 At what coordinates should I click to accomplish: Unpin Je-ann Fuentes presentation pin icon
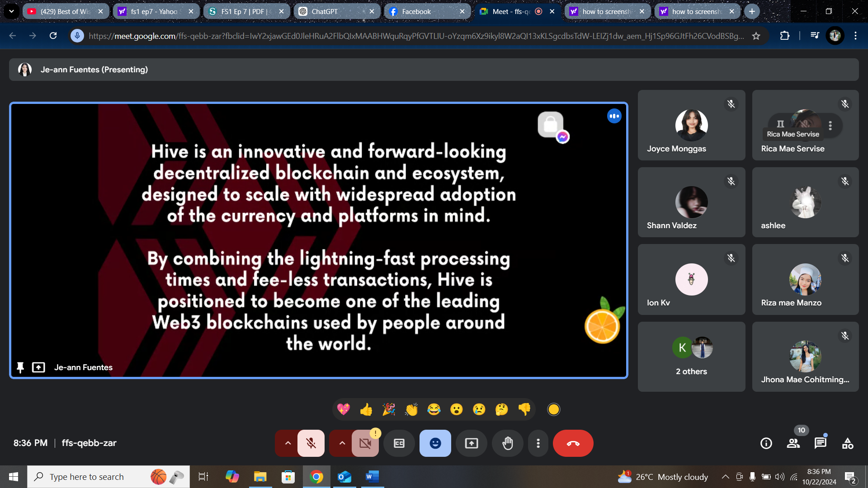20,367
